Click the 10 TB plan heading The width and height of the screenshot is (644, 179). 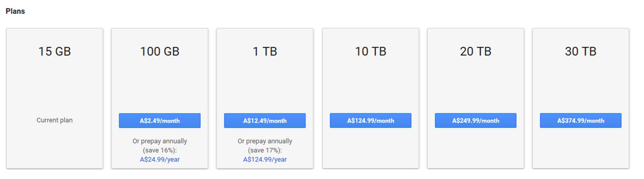[371, 51]
